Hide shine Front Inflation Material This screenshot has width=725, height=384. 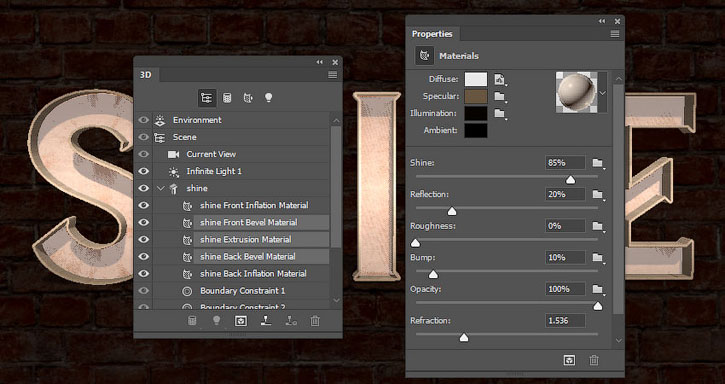coord(143,205)
